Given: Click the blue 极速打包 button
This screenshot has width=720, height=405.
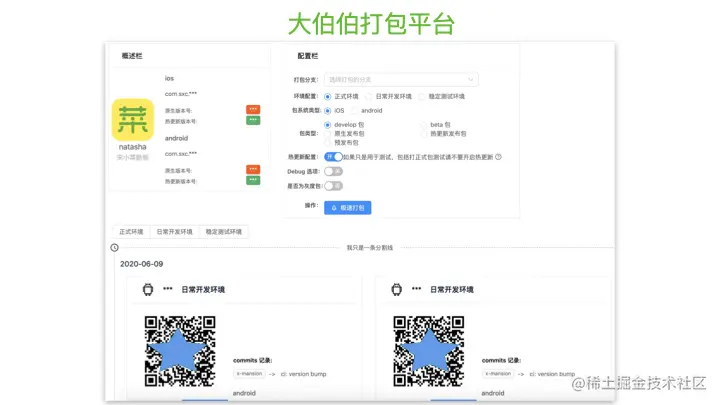Looking at the screenshot, I should pyautogui.click(x=348, y=208).
